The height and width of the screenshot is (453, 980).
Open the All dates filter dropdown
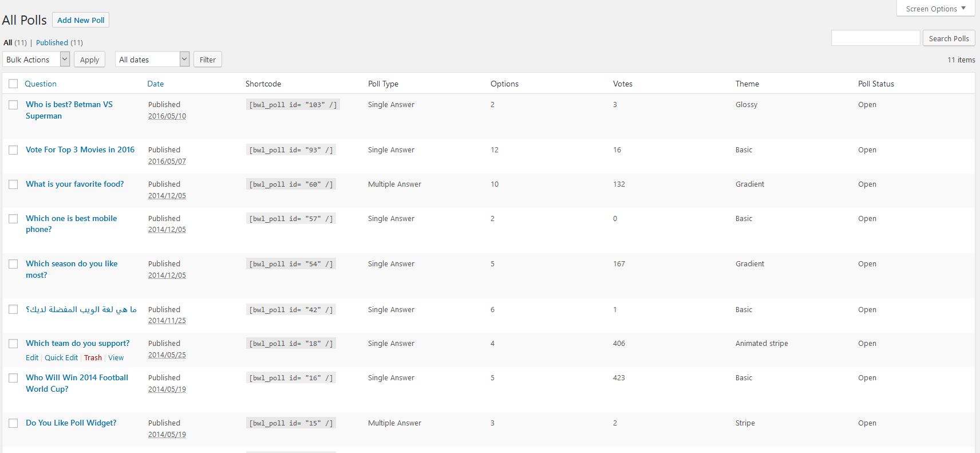[x=152, y=60]
